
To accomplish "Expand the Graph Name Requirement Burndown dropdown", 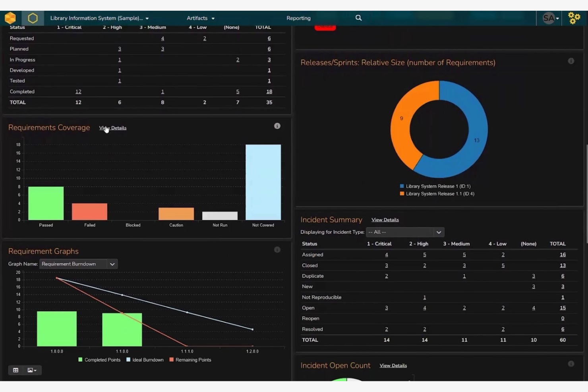I will [78, 264].
